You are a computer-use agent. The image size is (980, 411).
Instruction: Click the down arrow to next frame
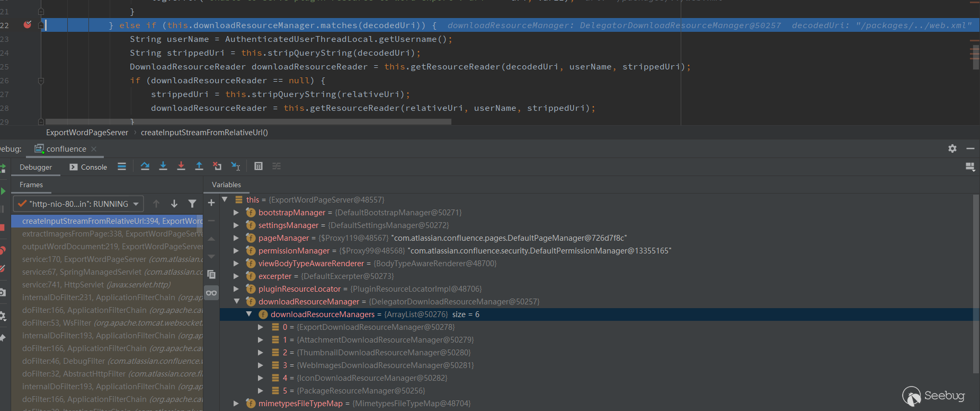tap(174, 204)
